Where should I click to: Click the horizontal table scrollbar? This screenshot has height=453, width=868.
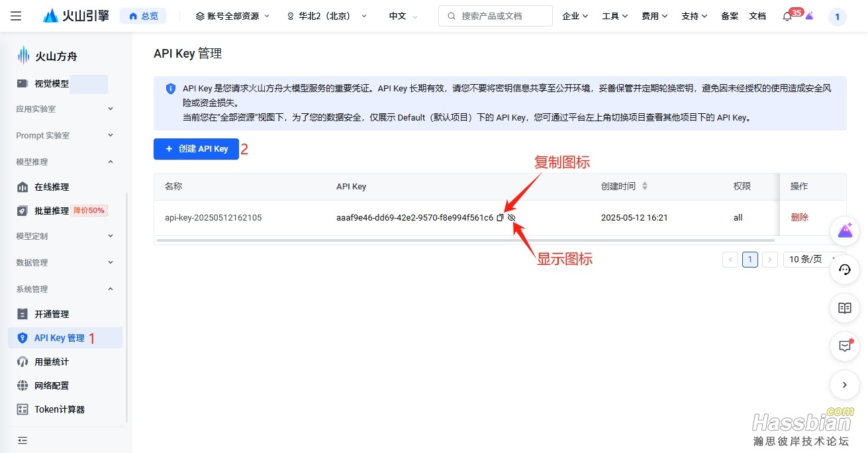pyautogui.click(x=465, y=240)
